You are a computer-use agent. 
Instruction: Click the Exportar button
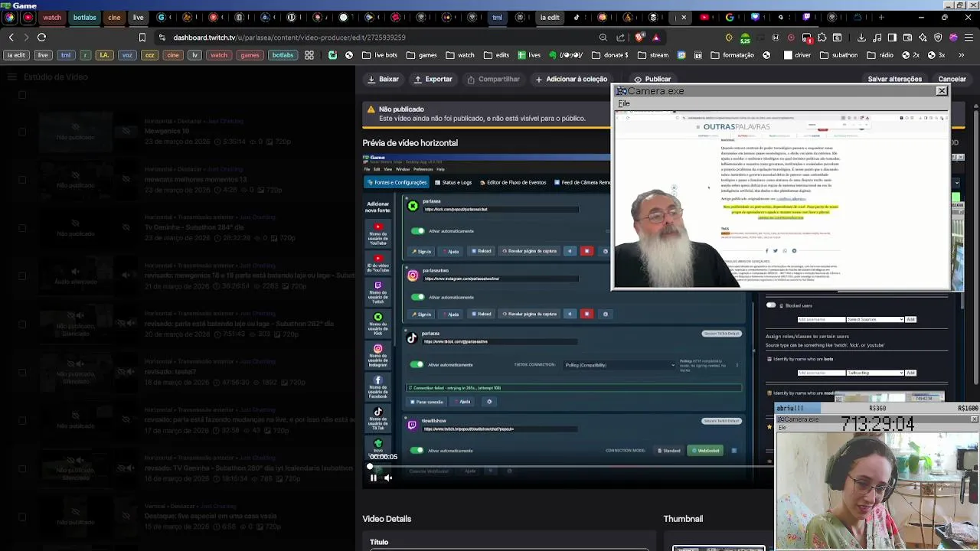click(x=433, y=79)
